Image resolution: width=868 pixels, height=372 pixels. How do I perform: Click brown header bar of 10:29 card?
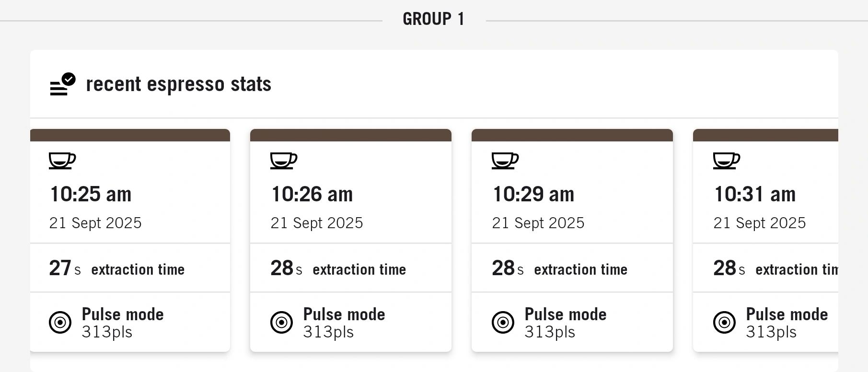coord(572,135)
